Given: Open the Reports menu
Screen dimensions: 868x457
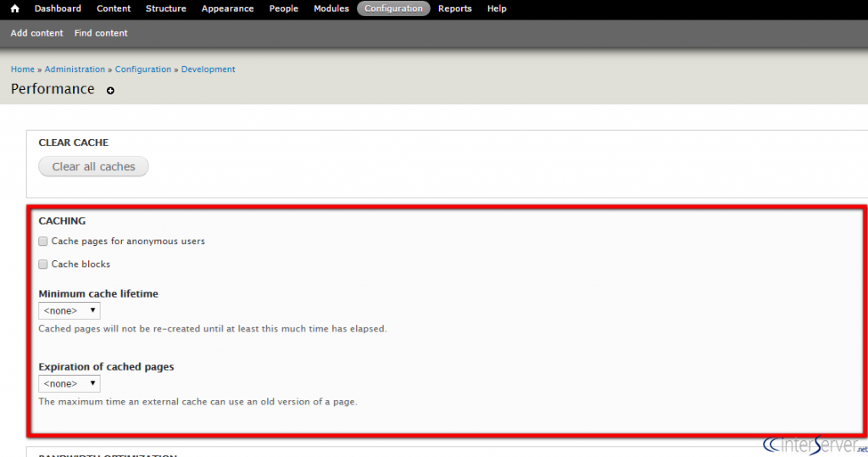Looking at the screenshot, I should 455,8.
